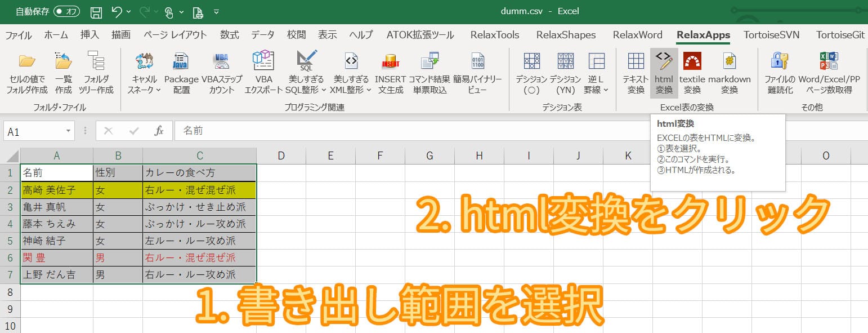
Task: Toggle the 自動保存 switch
Action: click(x=66, y=11)
